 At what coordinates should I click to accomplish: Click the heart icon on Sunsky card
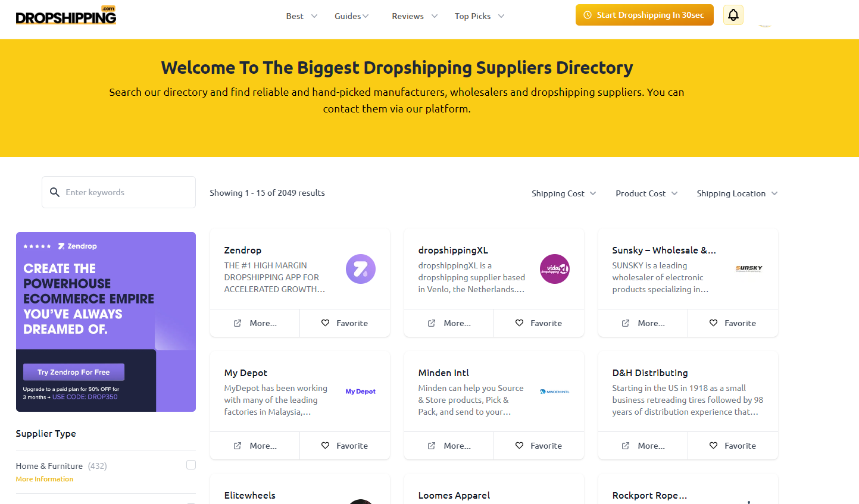click(x=713, y=323)
